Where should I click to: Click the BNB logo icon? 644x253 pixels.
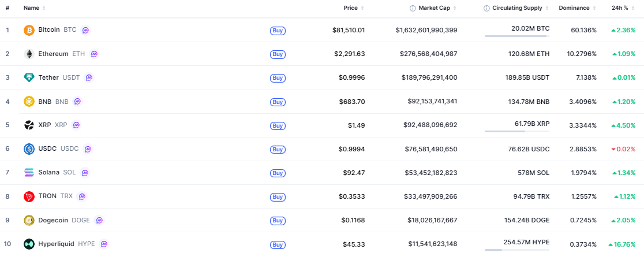point(29,101)
